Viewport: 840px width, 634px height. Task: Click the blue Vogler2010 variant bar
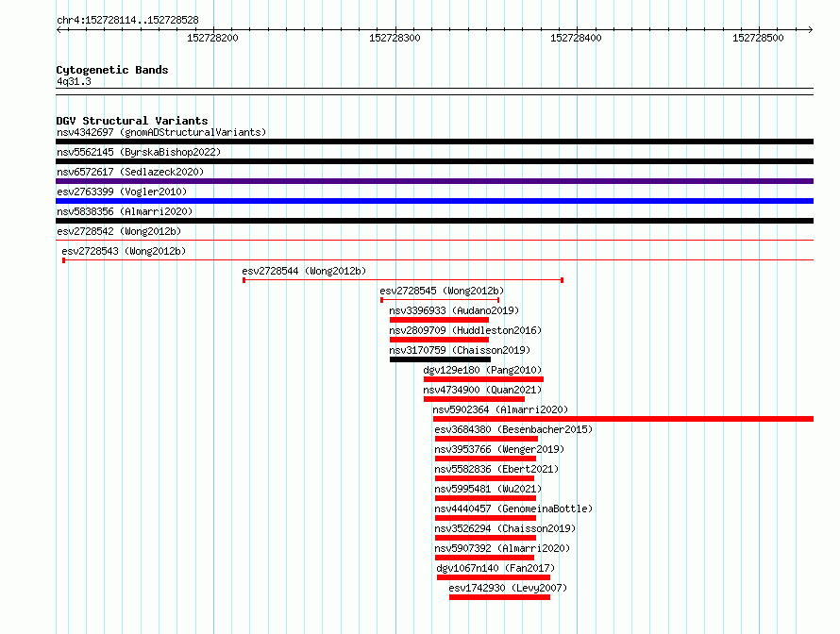pyautogui.click(x=434, y=201)
